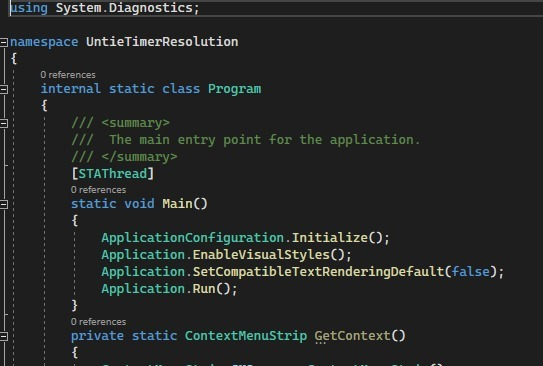This screenshot has width=543, height=366.
Task: Collapse the UntieTimerResolution namespace block
Action: coord(4,43)
